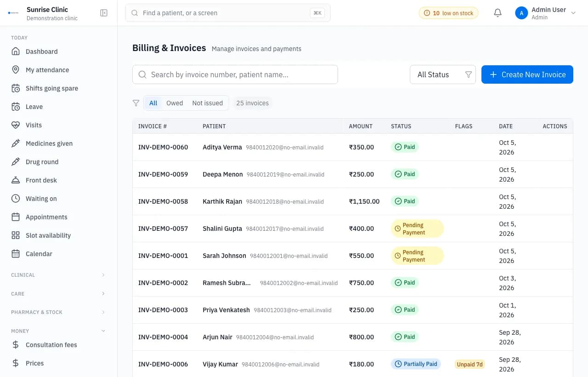Click patient name Priya Venkatesh

226,310
